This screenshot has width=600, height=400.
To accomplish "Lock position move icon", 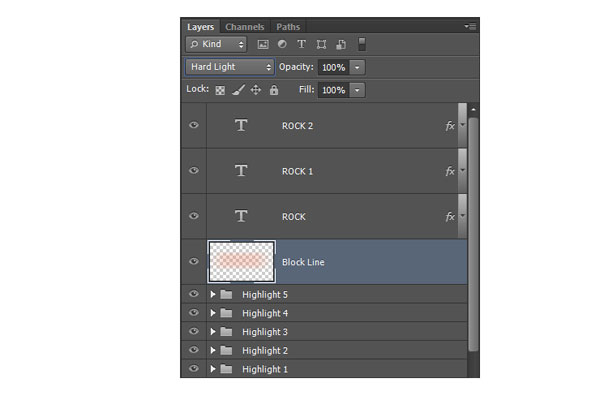I will click(x=256, y=90).
